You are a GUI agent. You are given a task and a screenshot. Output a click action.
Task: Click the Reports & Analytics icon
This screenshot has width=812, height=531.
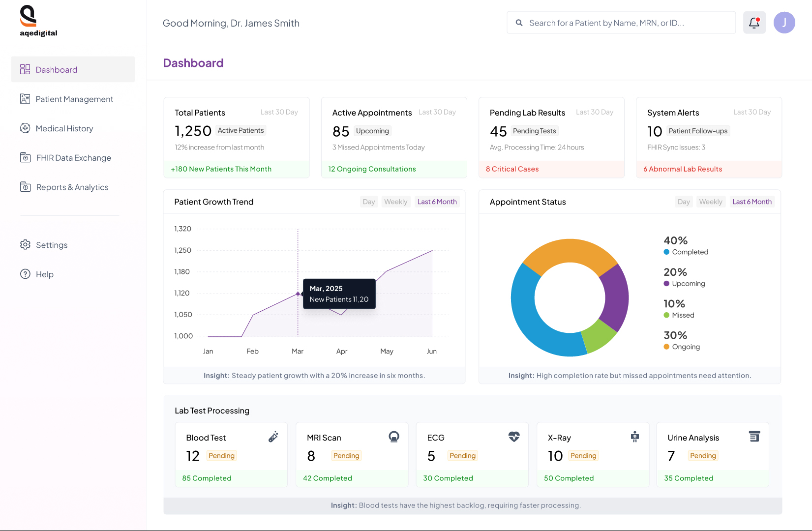[x=25, y=187]
